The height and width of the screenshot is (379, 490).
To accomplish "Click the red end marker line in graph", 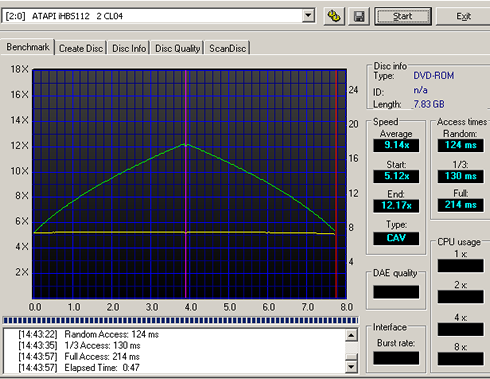I will click(x=336, y=184).
